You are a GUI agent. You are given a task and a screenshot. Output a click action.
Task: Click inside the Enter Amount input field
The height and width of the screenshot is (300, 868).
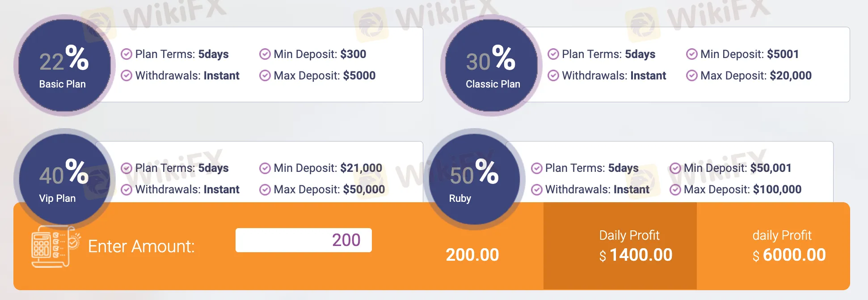point(303,240)
